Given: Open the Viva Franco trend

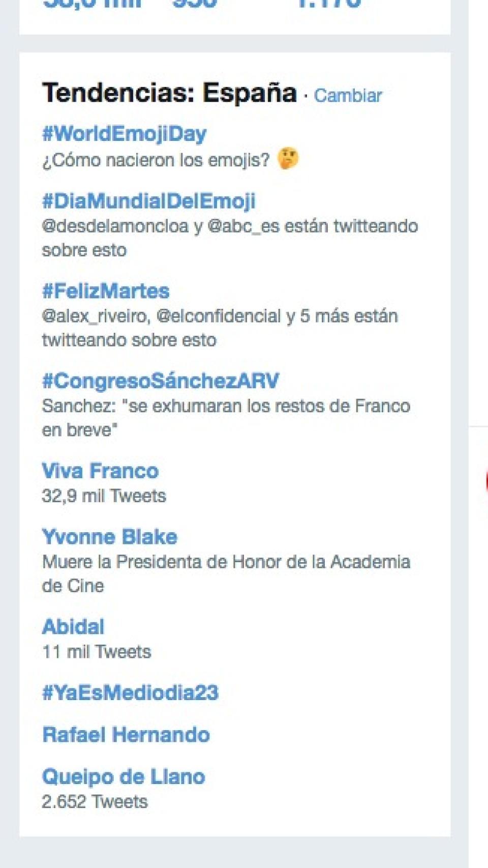Looking at the screenshot, I should (100, 471).
